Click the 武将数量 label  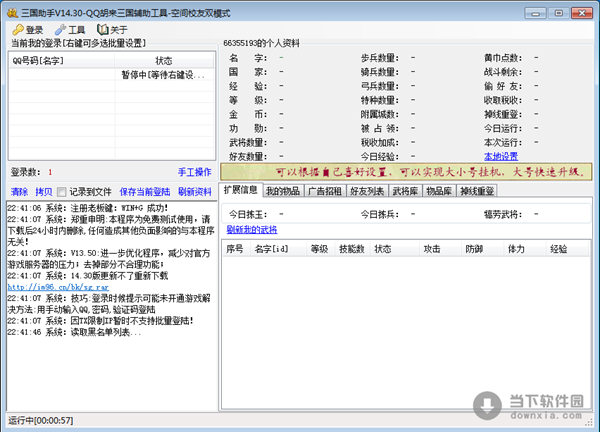[248, 142]
